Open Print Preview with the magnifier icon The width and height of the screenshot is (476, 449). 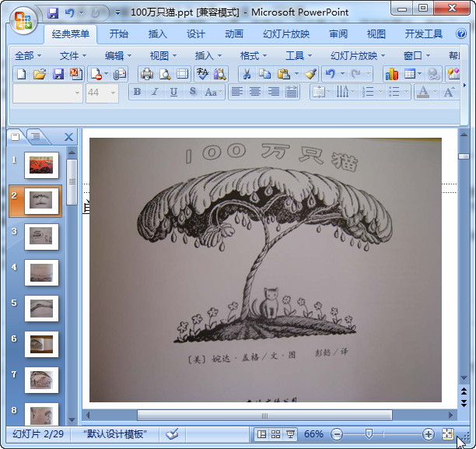165,74
